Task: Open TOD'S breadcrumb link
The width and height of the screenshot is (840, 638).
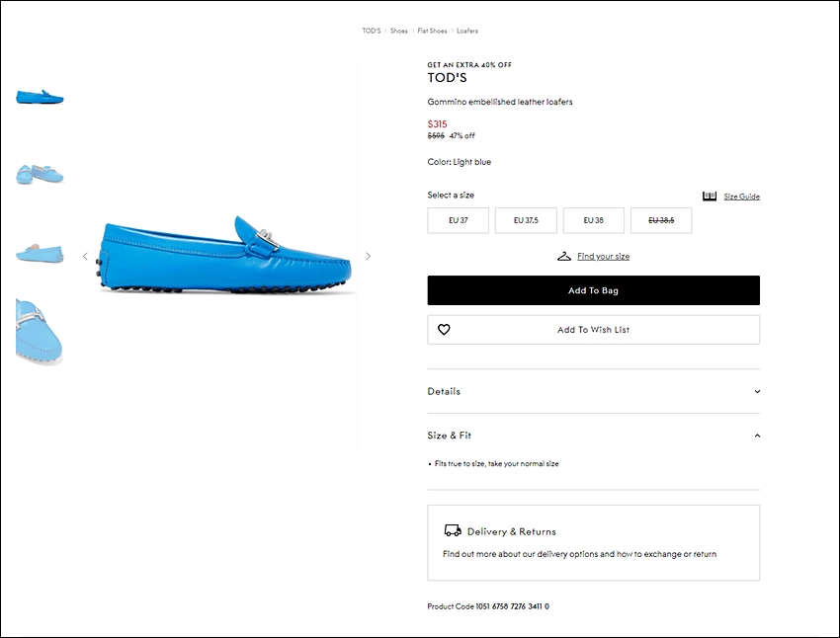Action: click(x=371, y=31)
